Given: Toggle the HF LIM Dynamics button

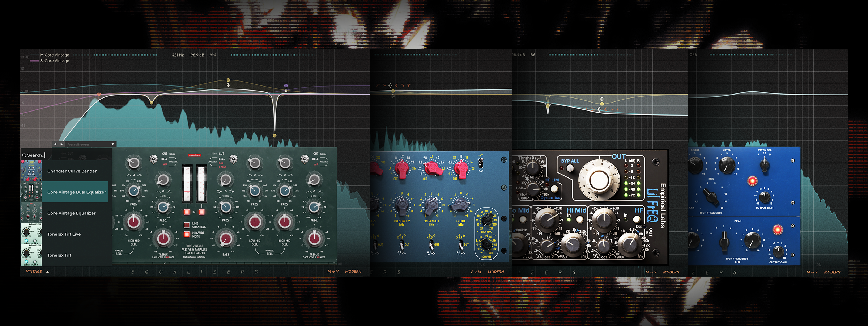Looking at the screenshot, I should click(x=554, y=189).
